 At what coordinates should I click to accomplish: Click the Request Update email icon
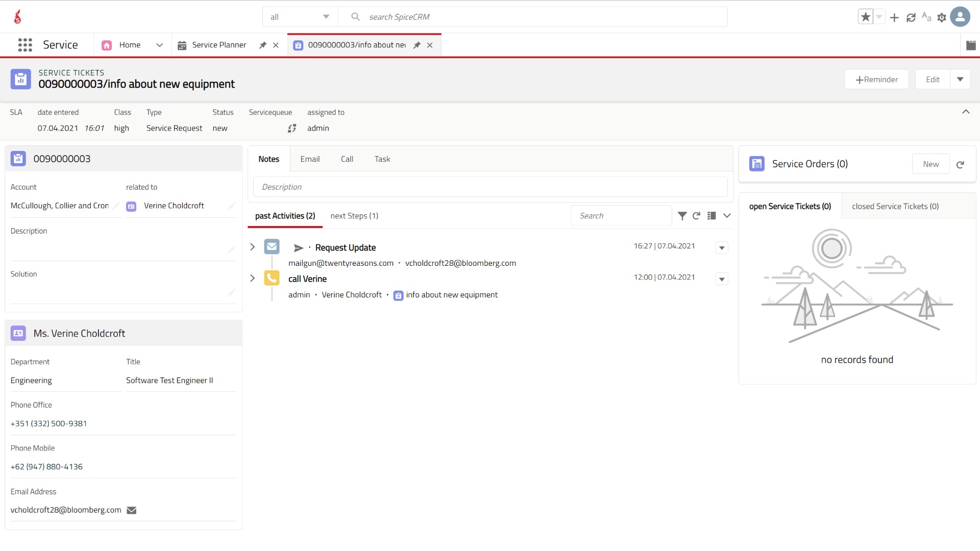(272, 247)
